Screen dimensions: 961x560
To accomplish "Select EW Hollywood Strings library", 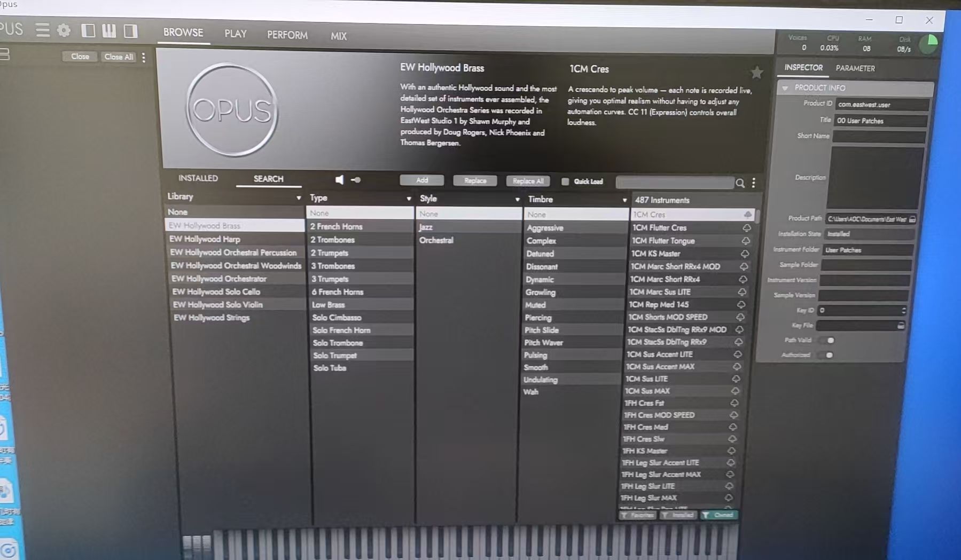I will (x=212, y=318).
